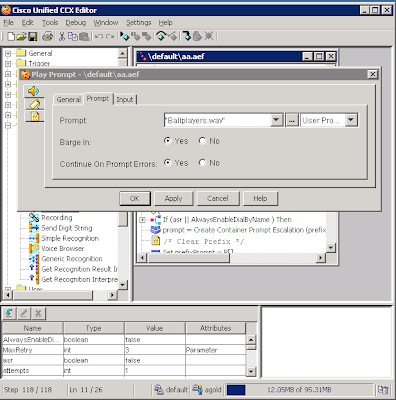The height and width of the screenshot is (400, 396).
Task: Click the Validate checkmark diamond icon
Action: pos(172,36)
